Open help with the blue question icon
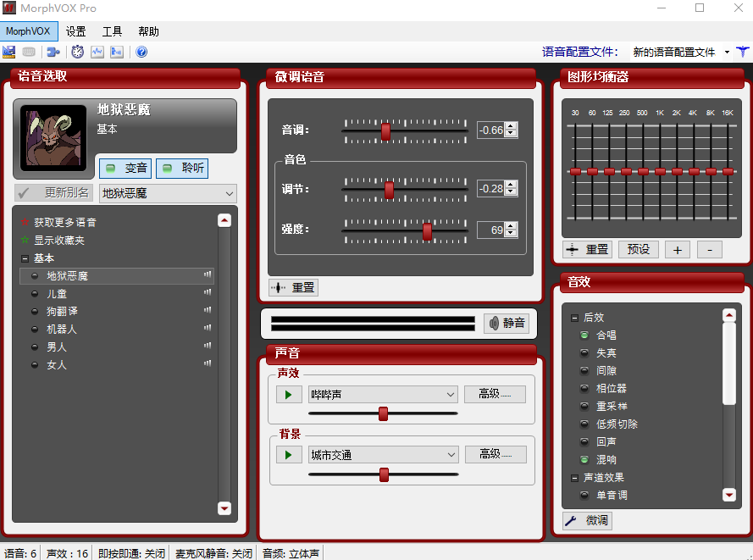Viewport: 753px width, 560px height. click(x=141, y=52)
